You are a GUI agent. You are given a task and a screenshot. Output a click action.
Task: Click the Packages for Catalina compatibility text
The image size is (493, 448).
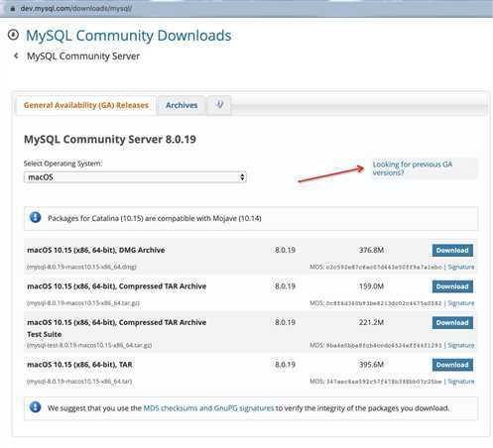pos(155,218)
